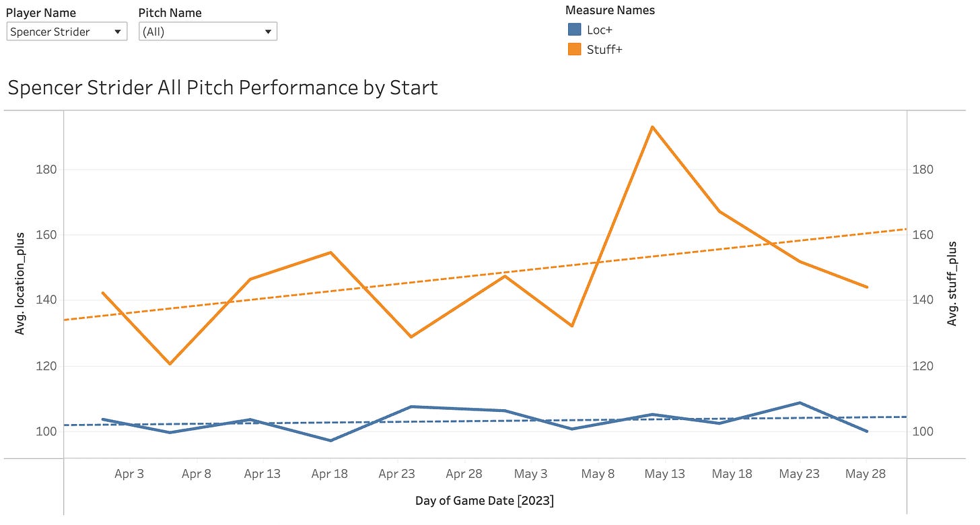The image size is (980, 525).
Task: Click the Loc+ final point at May 28
Action: click(x=866, y=431)
